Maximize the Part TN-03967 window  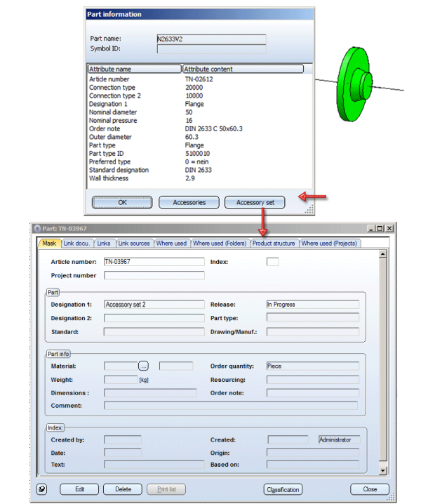point(380,228)
